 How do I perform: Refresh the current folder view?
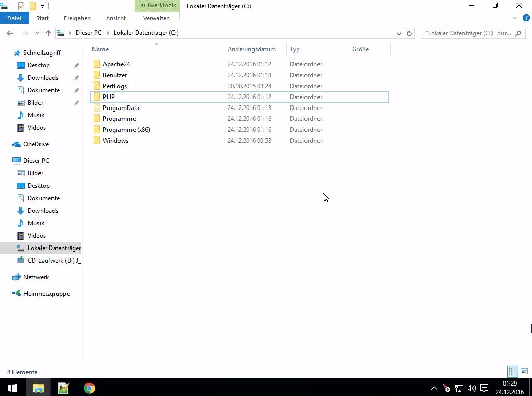(409, 33)
